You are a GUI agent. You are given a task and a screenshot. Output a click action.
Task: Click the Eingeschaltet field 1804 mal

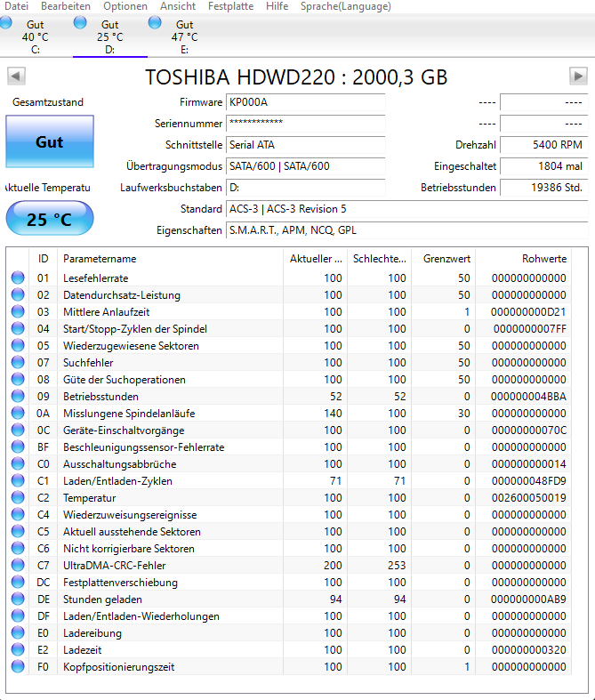543,166
